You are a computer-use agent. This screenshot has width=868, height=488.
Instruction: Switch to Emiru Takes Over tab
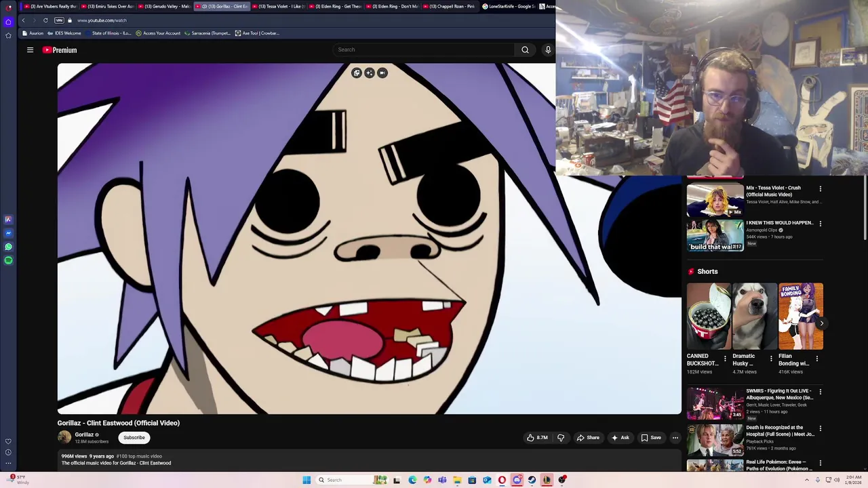pyautogui.click(x=108, y=6)
